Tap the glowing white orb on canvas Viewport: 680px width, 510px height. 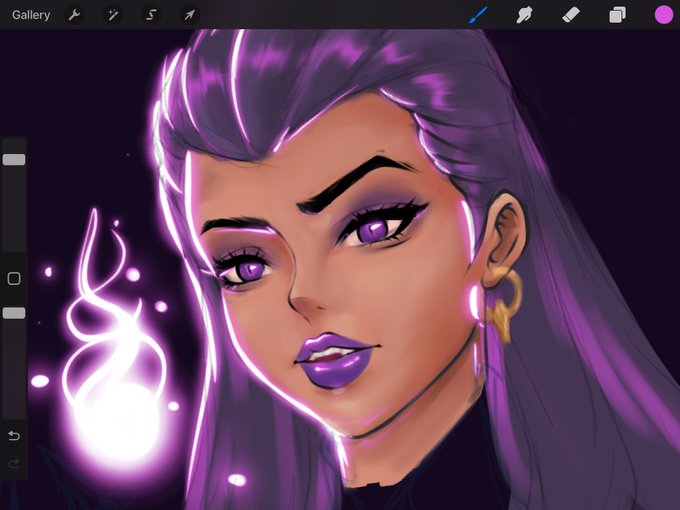click(119, 423)
